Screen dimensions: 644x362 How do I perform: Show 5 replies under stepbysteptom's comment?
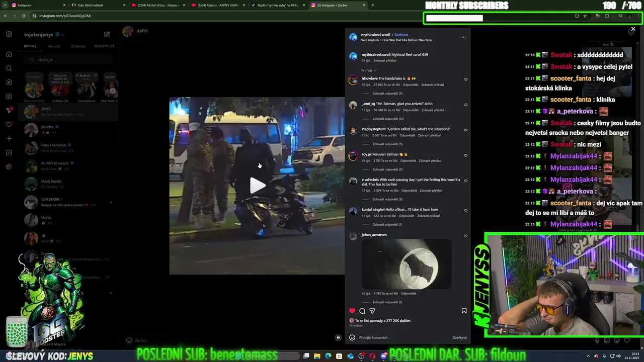coord(387,144)
